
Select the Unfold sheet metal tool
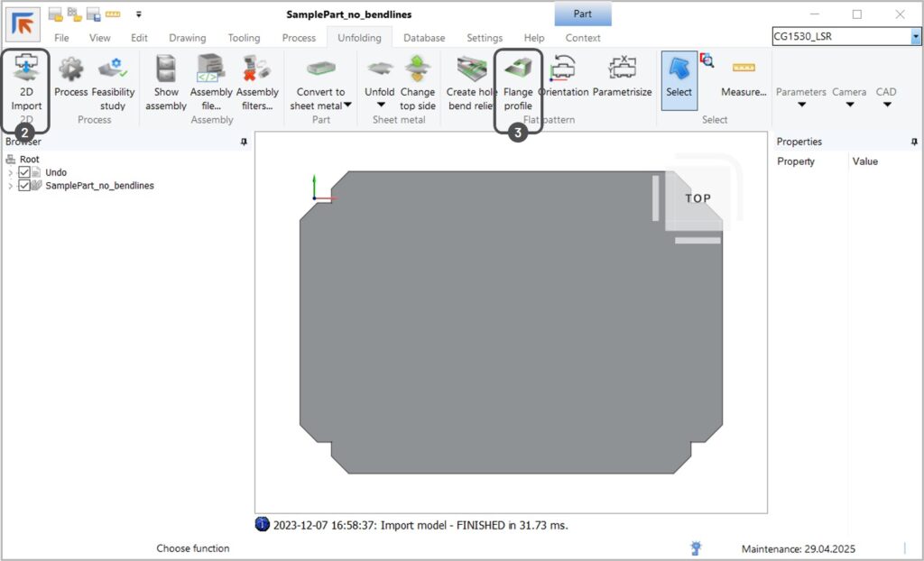(379, 70)
